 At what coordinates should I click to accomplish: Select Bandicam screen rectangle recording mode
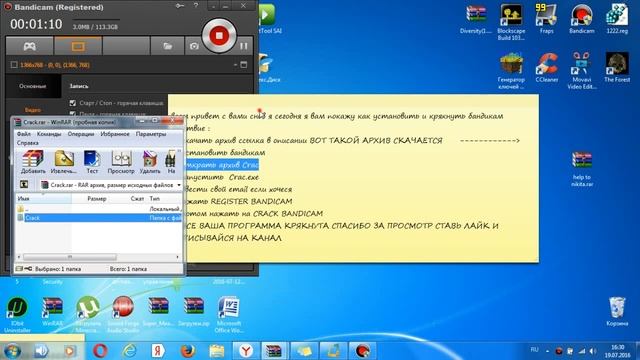click(78, 46)
